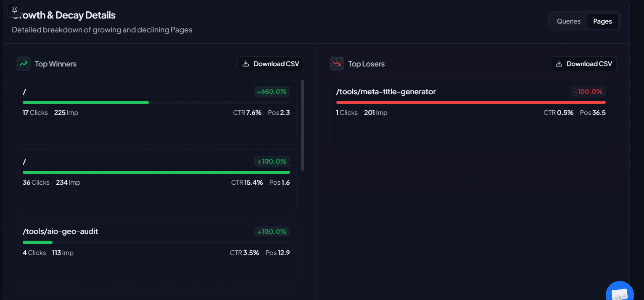The height and width of the screenshot is (300, 644).
Task: Click green progress bar of 17 Clicks card
Action: (x=86, y=102)
